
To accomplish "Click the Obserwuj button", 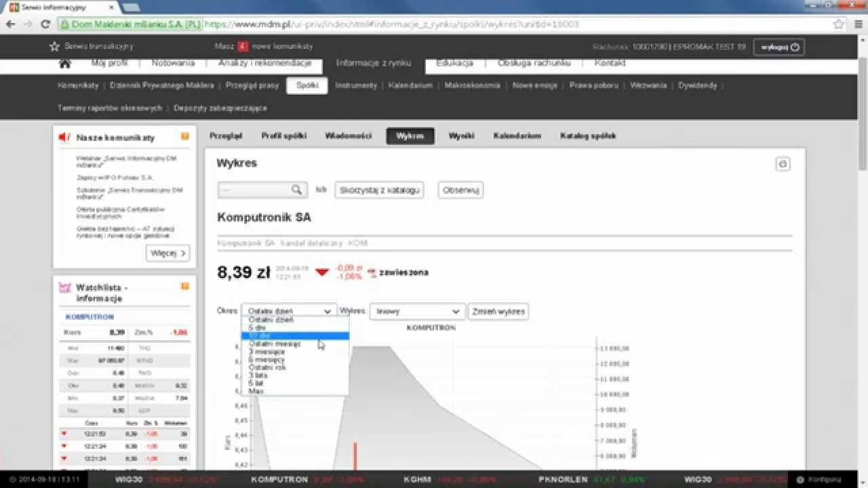I will [x=460, y=190].
